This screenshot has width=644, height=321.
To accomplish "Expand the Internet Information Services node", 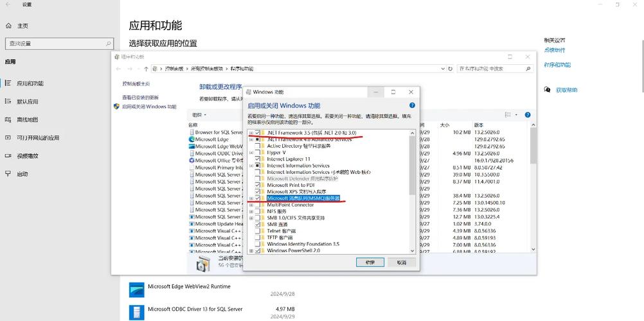I will point(251,166).
